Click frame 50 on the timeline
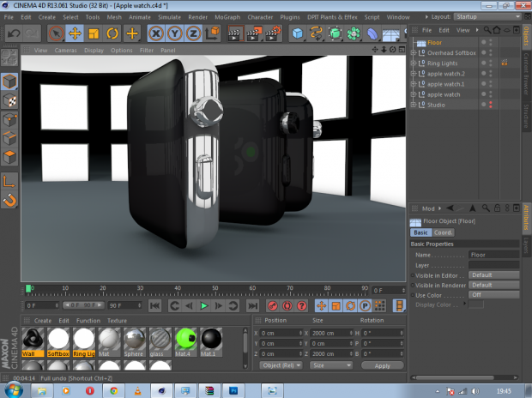This screenshot has height=398, width=532. pos(215,290)
